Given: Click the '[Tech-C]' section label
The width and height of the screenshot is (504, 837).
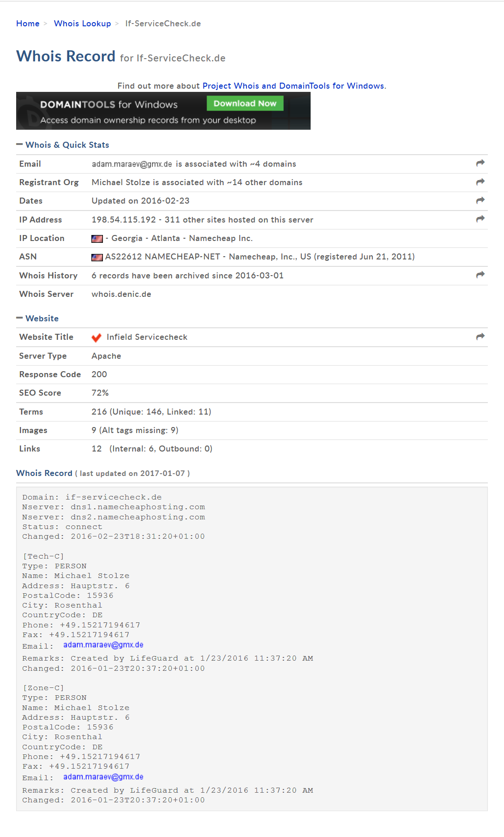Looking at the screenshot, I should pyautogui.click(x=43, y=556).
